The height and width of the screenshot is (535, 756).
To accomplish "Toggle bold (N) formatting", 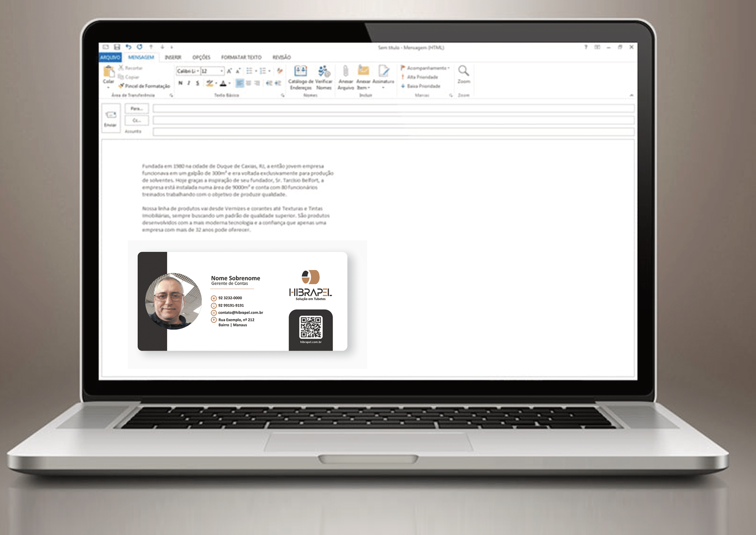I will point(180,83).
